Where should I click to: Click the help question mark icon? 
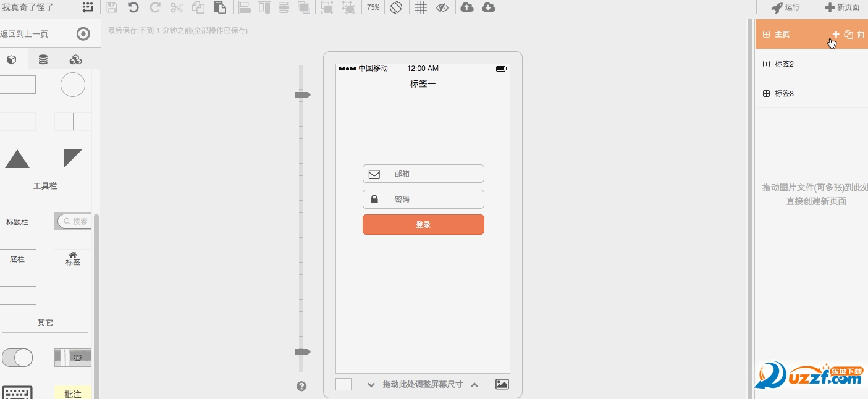click(301, 386)
